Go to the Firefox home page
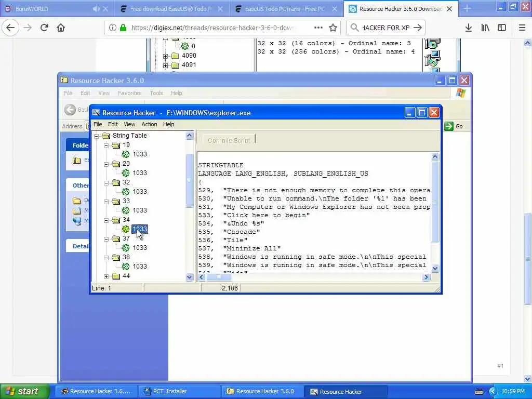Image resolution: width=532 pixels, height=399 pixels. click(x=61, y=28)
